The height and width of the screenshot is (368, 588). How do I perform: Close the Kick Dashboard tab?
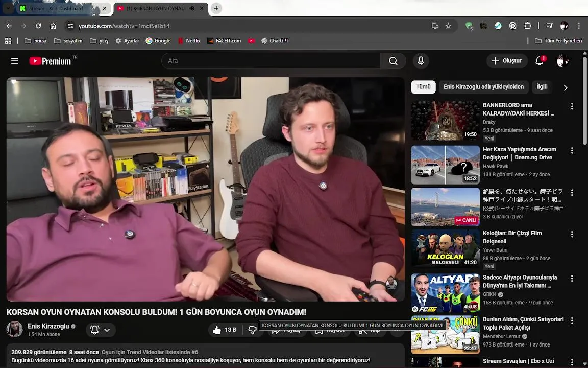click(x=104, y=8)
